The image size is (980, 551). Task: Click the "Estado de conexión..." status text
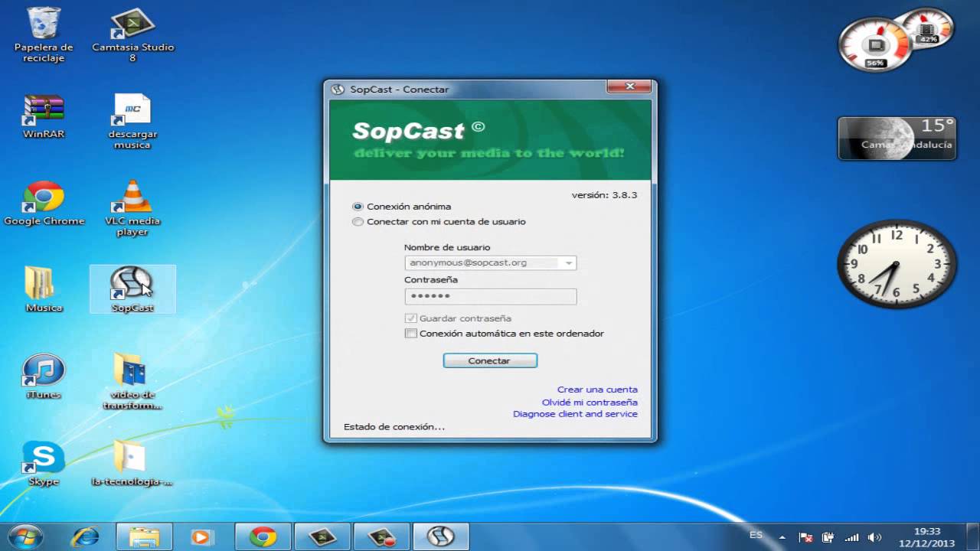tap(394, 427)
